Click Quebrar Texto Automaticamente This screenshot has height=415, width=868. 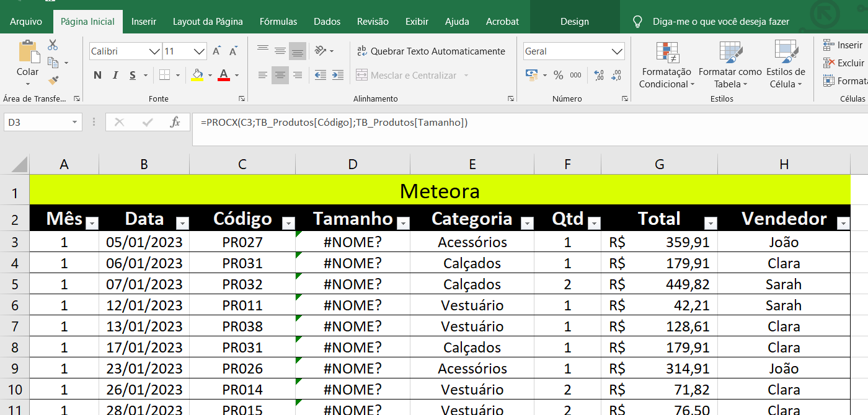[431, 51]
